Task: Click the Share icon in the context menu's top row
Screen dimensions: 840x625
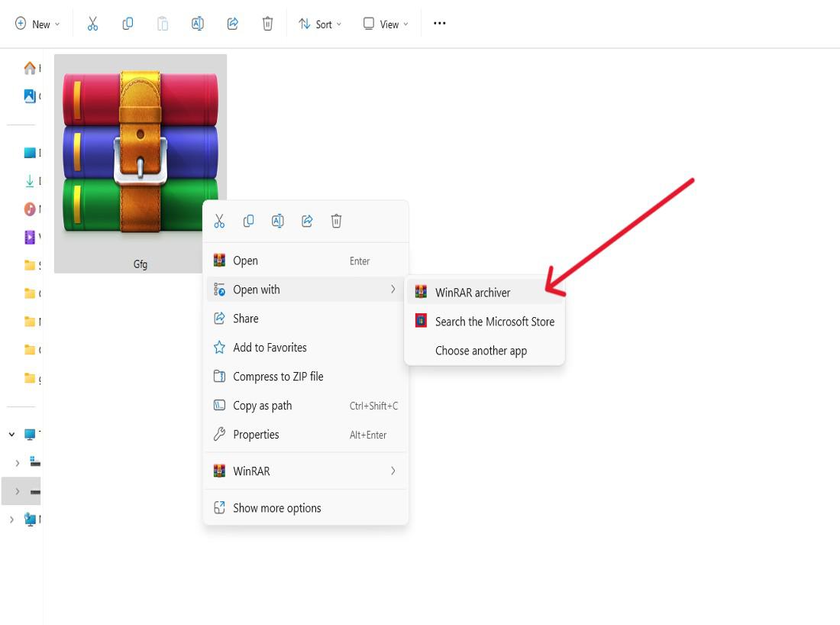Action: point(307,221)
